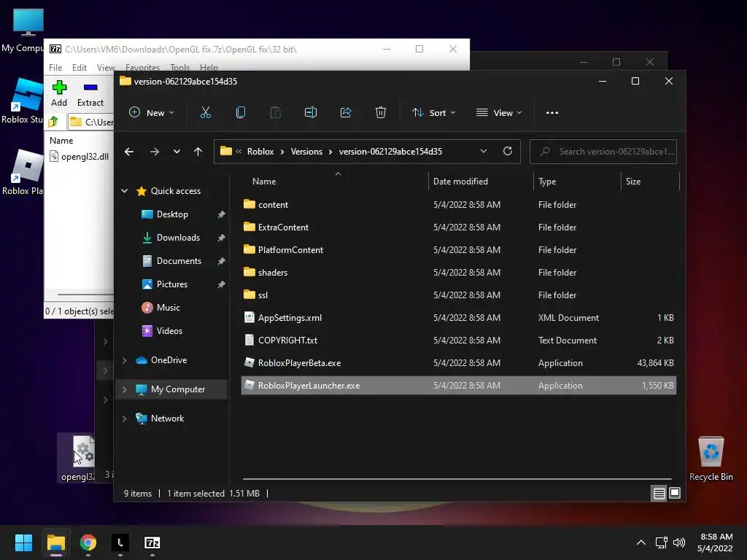Image resolution: width=747 pixels, height=560 pixels.
Task: Select the My Computer desktop icon
Action: click(x=23, y=30)
